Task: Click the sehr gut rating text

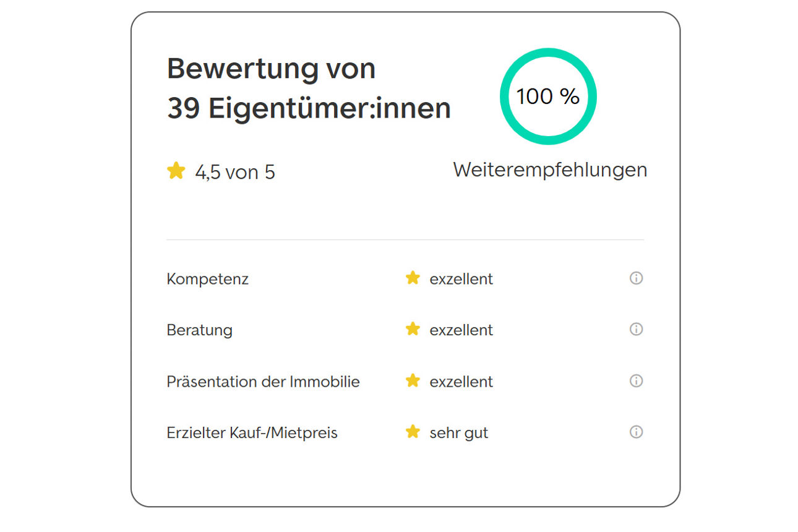Action: 458,433
